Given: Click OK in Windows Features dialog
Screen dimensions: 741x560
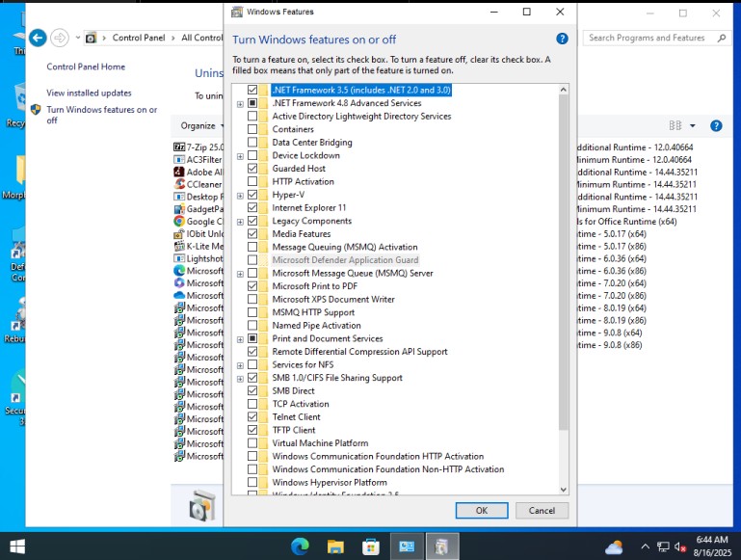Looking at the screenshot, I should pyautogui.click(x=482, y=511).
